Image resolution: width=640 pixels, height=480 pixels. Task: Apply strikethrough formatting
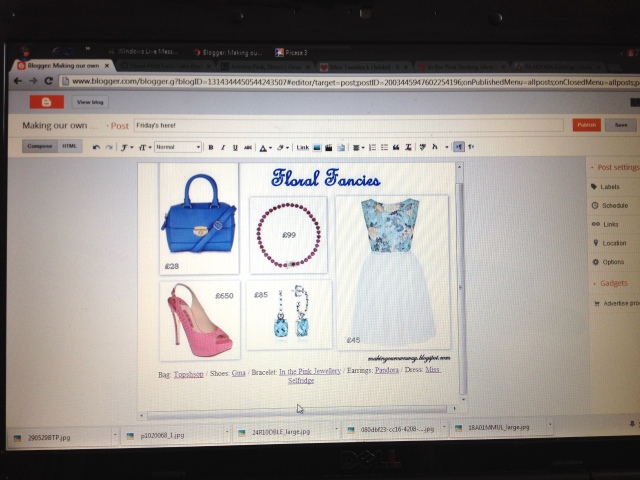pos(248,147)
